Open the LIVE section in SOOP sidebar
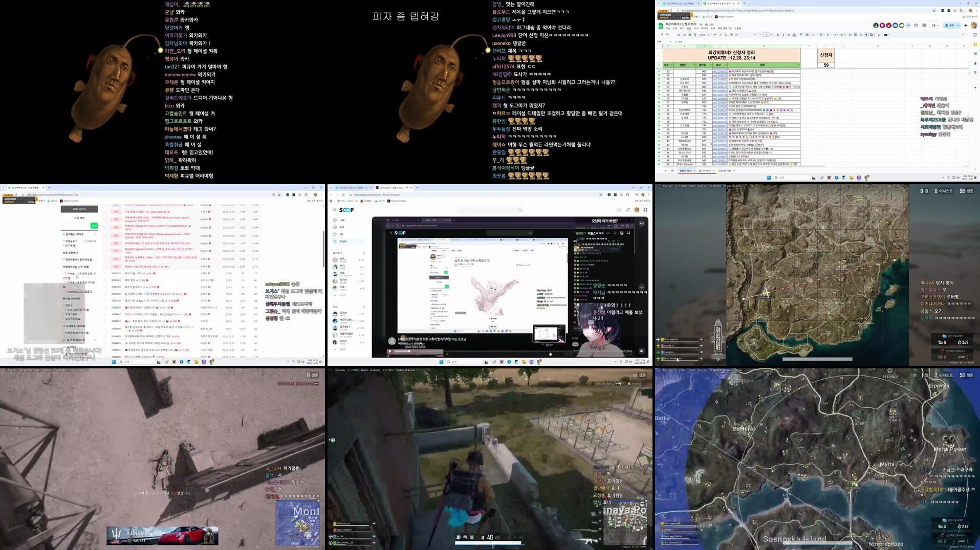The height and width of the screenshot is (550, 980). pos(342,220)
